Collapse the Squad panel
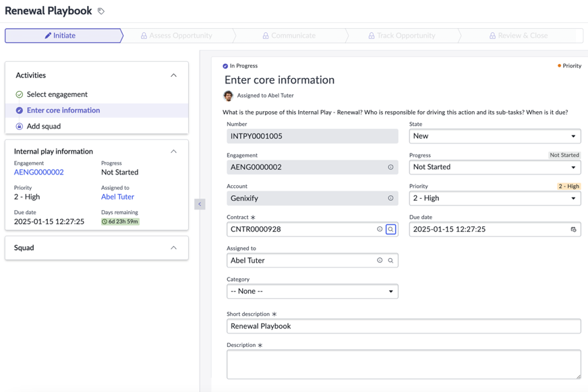Viewport: 588px width, 392px height. pyautogui.click(x=173, y=247)
